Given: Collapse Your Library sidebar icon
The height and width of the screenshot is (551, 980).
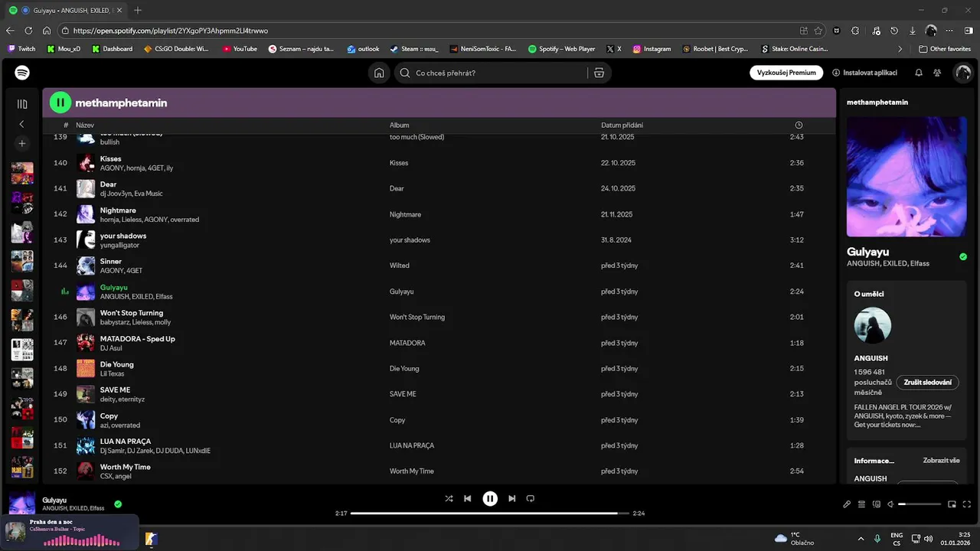Looking at the screenshot, I should point(22,103).
